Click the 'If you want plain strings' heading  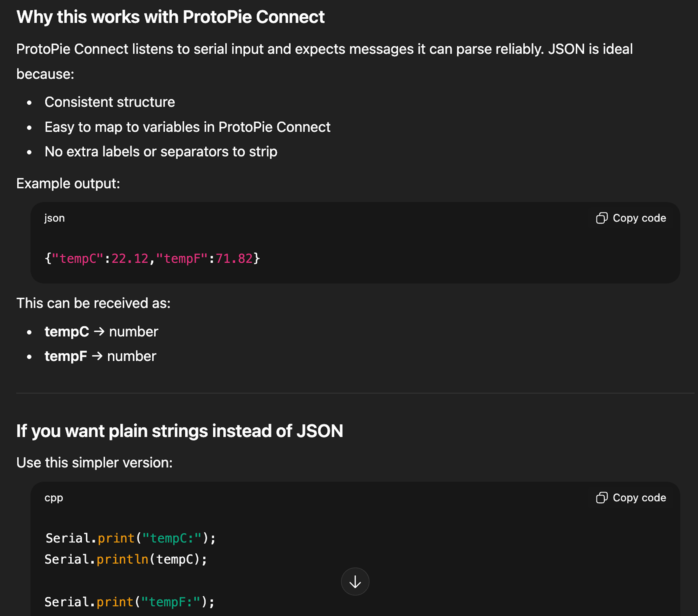179,431
